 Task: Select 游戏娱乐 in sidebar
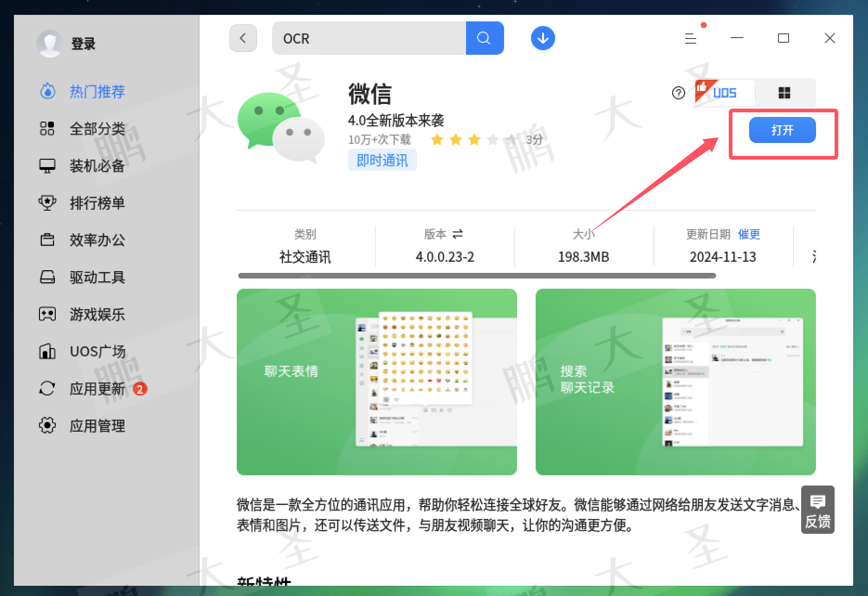coord(97,314)
